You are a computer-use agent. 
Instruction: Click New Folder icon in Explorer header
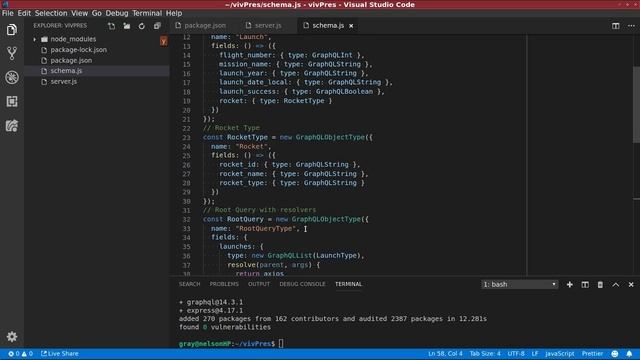pyautogui.click(x=127, y=26)
